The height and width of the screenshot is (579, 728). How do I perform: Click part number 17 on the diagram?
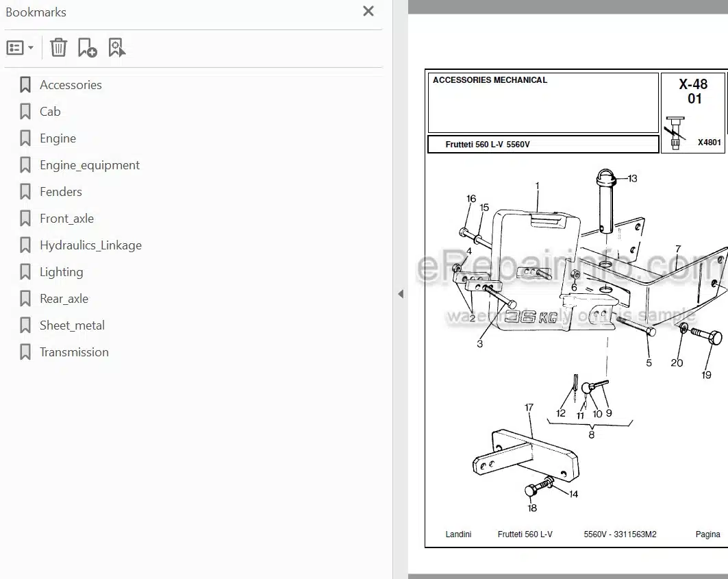pos(529,408)
